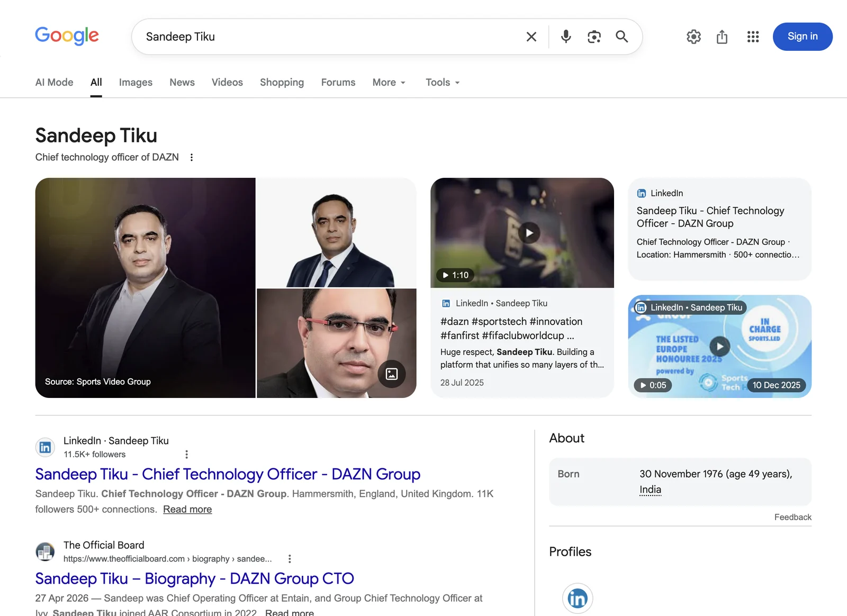The width and height of the screenshot is (847, 616).
Task: Click The Official Board favicon
Action: pyautogui.click(x=45, y=551)
